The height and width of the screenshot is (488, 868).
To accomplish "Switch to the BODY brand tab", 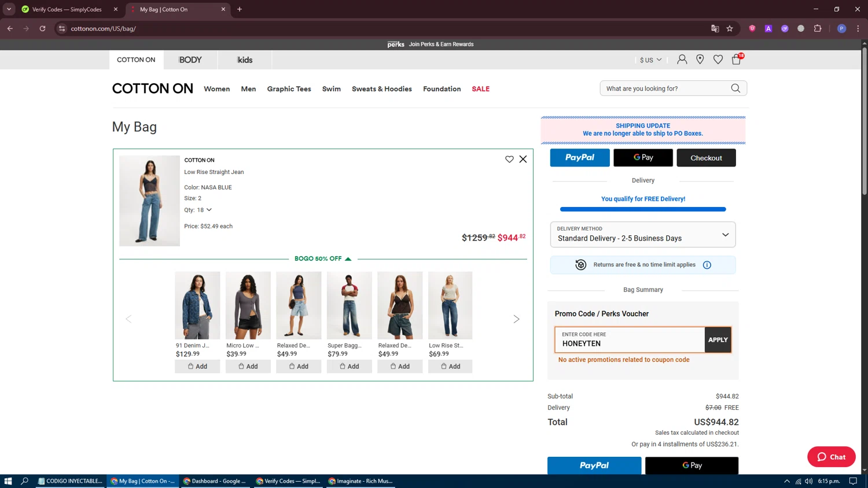I will coord(190,60).
